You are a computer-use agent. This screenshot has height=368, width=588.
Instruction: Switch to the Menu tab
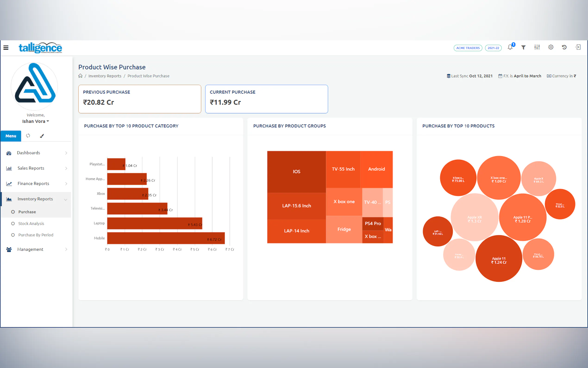11,136
